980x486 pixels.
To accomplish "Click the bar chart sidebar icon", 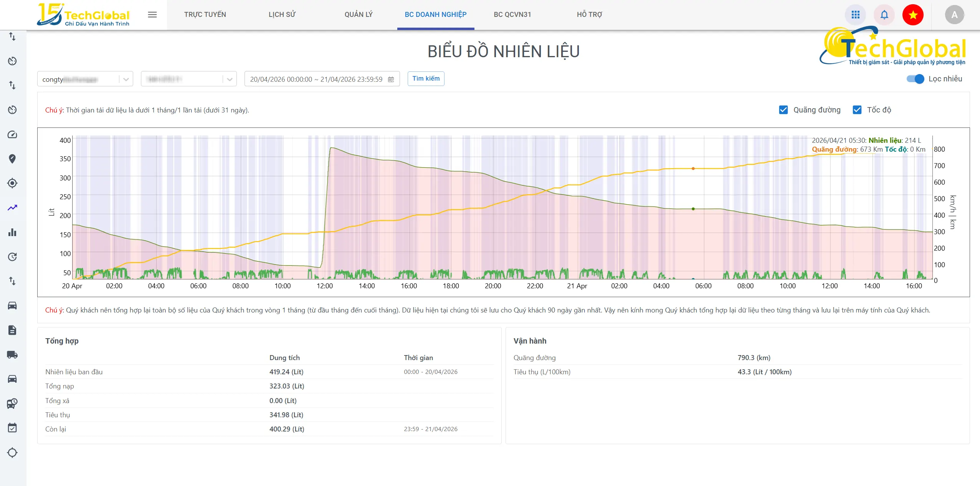I will tap(12, 232).
